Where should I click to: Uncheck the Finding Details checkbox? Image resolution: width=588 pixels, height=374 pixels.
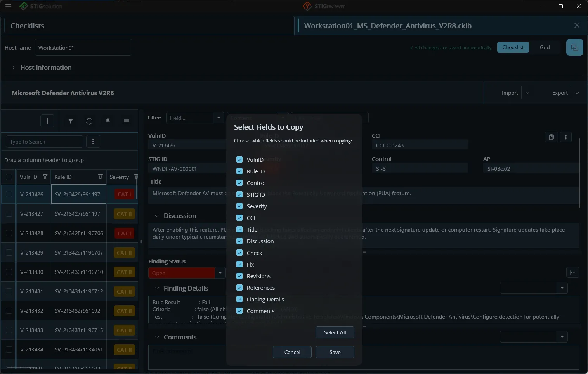[x=239, y=299]
